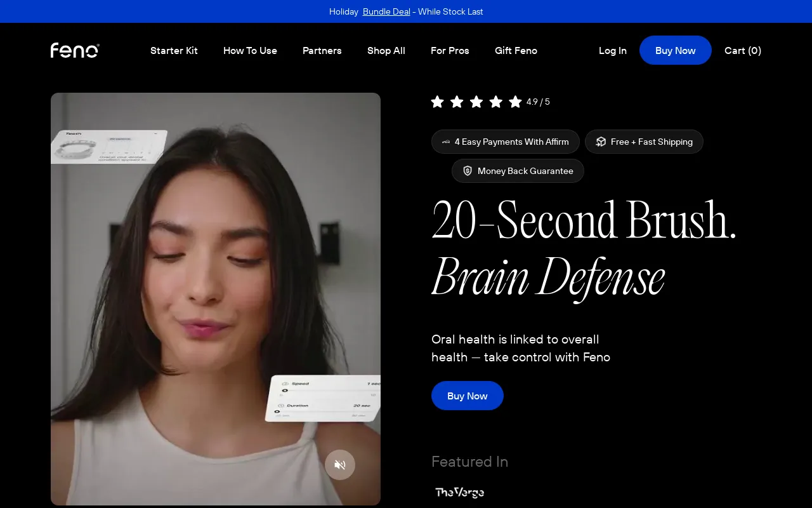
Task: Open the For Pros page
Action: [450, 50]
